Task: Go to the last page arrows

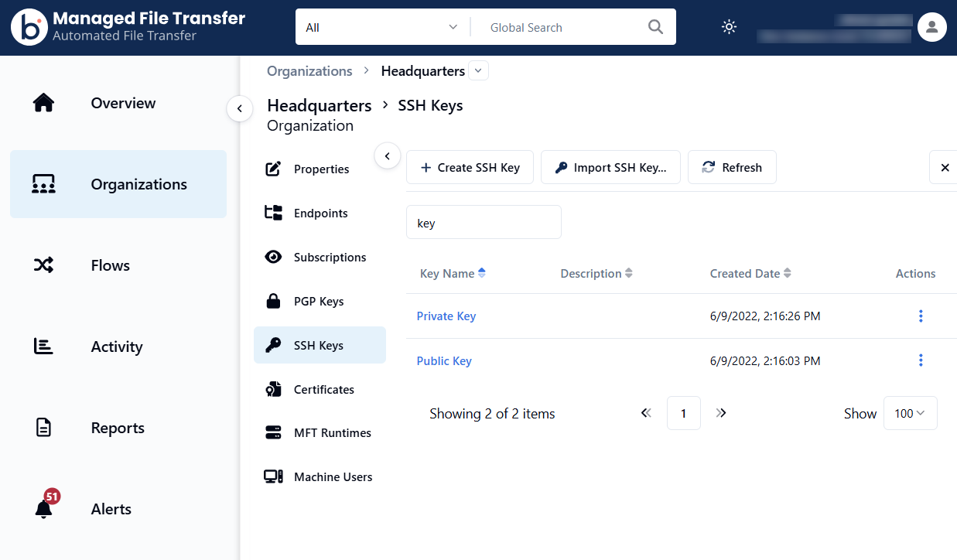Action: tap(721, 413)
